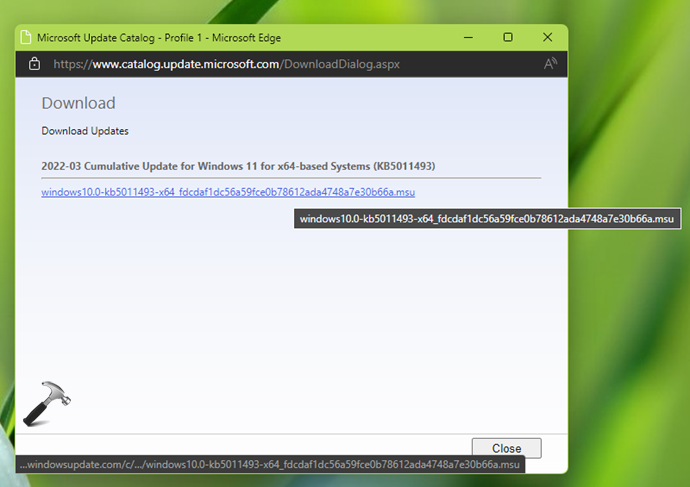Click the dark tooltip showing the .msu filename
This screenshot has height=487, width=690.
pyautogui.click(x=486, y=219)
